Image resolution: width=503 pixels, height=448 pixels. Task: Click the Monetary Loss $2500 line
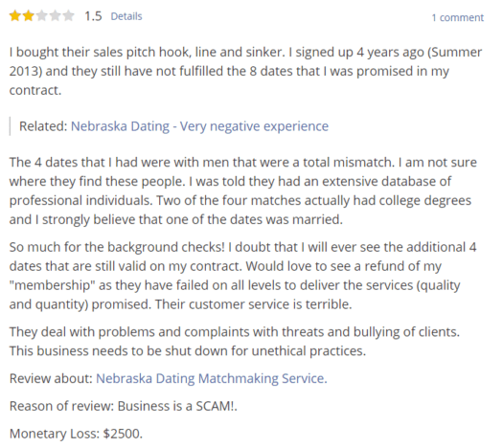click(x=76, y=434)
